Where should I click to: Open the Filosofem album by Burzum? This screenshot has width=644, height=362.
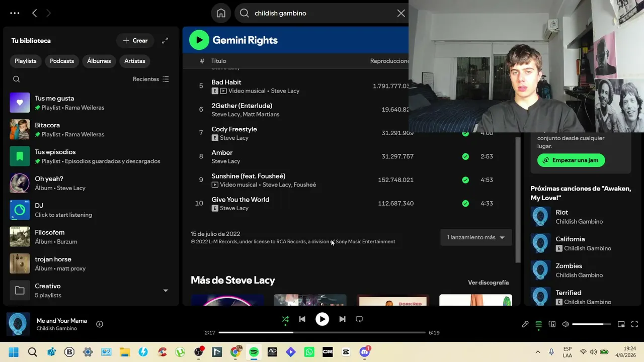point(91,237)
